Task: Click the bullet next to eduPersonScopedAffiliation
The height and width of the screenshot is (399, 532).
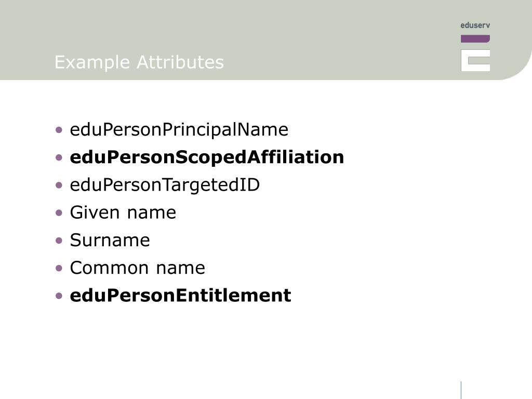Action: tap(60, 157)
